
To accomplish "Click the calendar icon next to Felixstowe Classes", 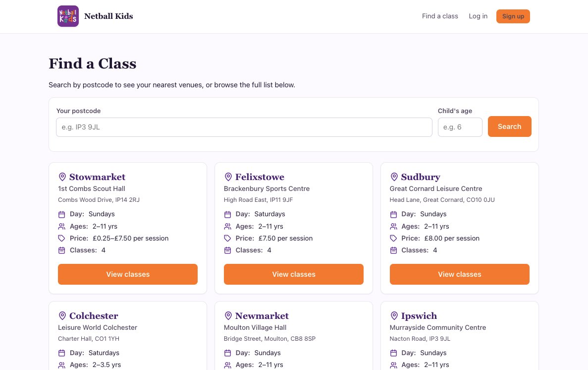I will coord(228,250).
